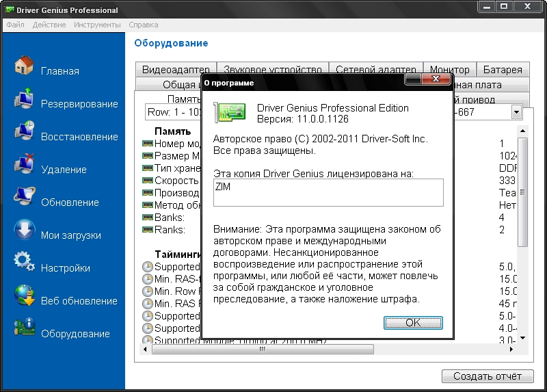Select the Главная sidebar label
The image size is (547, 392).
click(x=60, y=71)
